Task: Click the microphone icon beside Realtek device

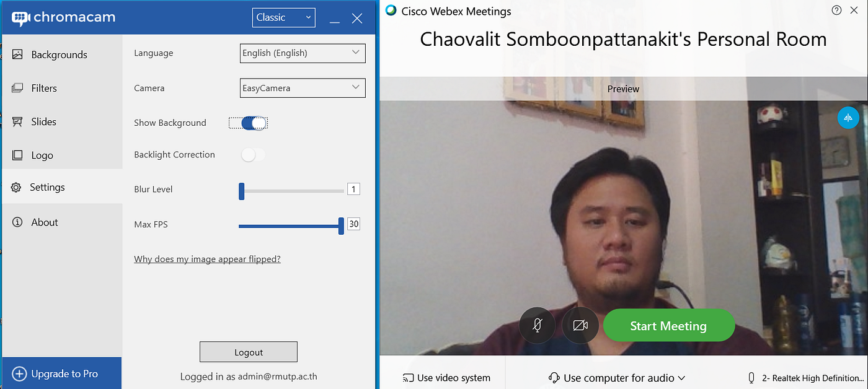Action: [751, 378]
